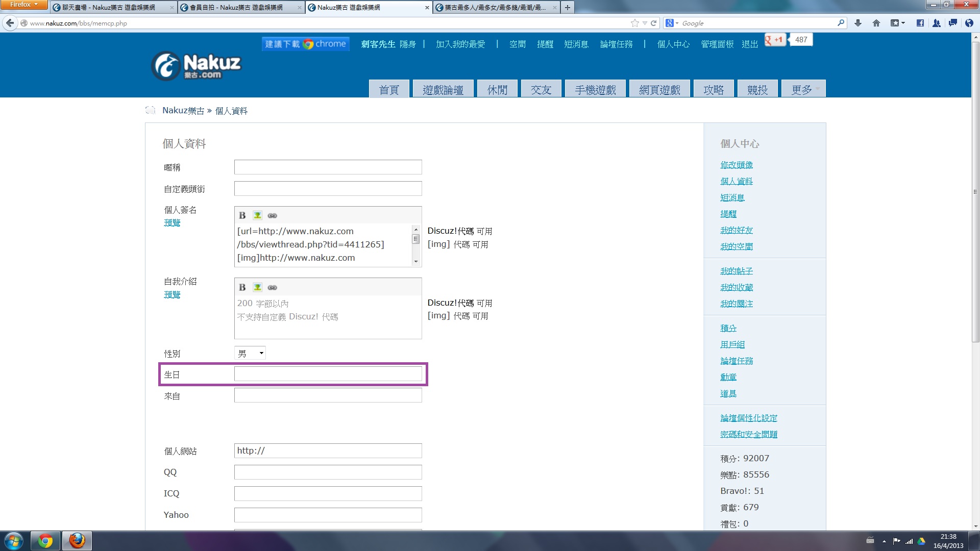980x551 pixels.
Task: Click 建議下載 chrome banner
Action: (306, 44)
